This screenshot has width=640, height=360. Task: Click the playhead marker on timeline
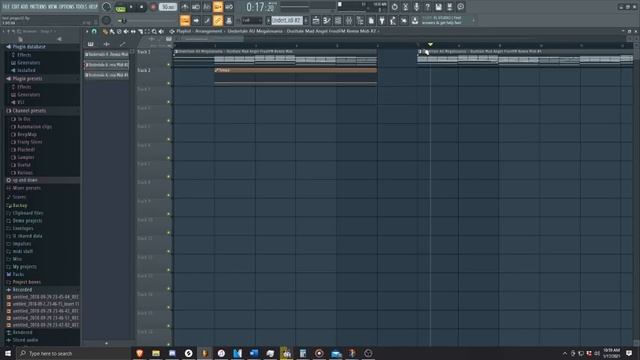430,44
